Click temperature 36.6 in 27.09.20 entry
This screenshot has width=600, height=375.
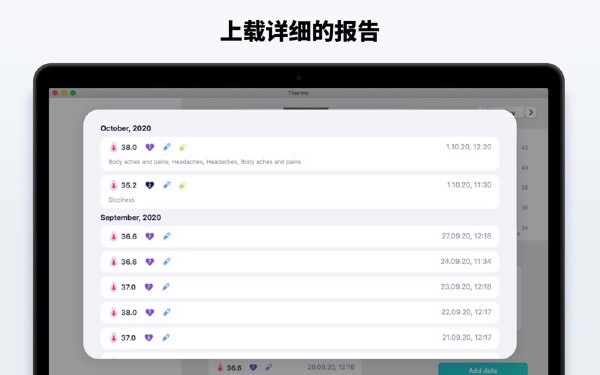pyautogui.click(x=129, y=236)
